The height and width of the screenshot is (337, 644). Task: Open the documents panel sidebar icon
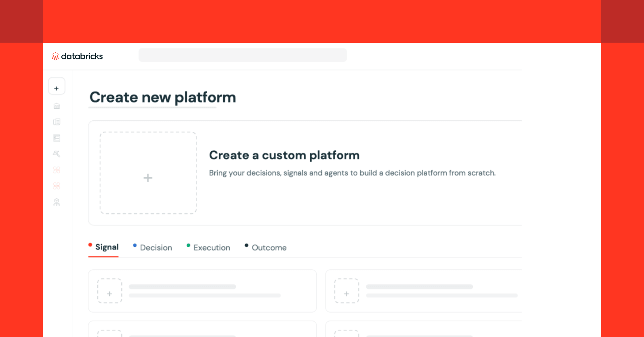(57, 122)
